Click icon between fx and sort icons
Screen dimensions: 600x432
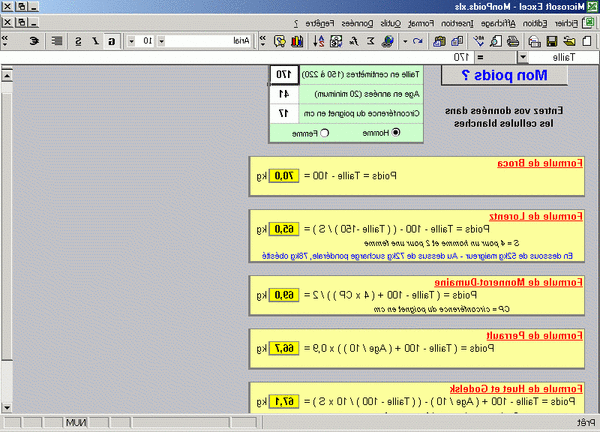click(336, 41)
